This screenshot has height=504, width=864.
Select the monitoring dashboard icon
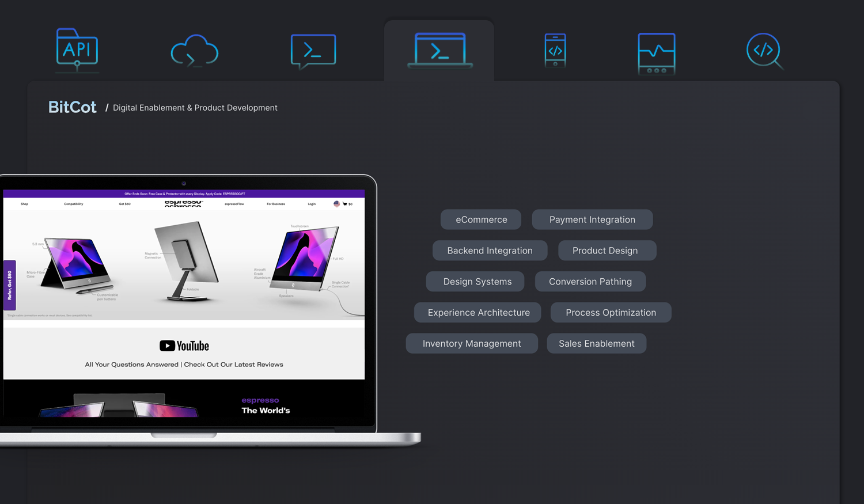657,52
